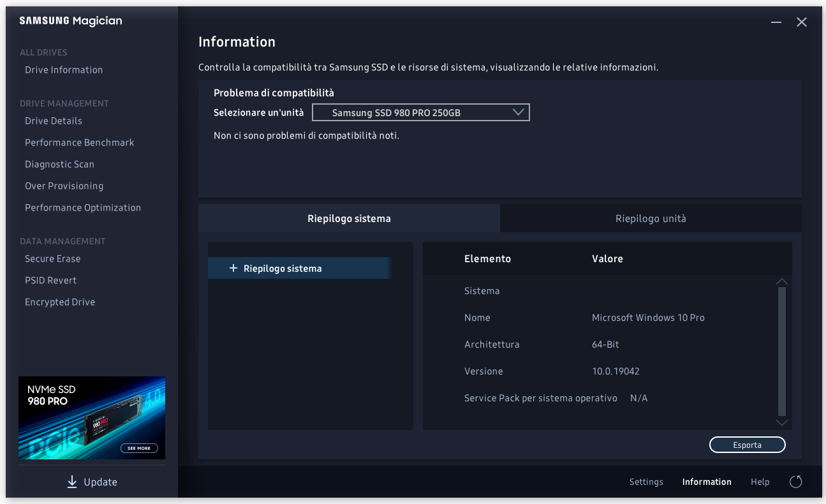Image resolution: width=826 pixels, height=504 pixels.
Task: Click the Versione row label
Action: coord(483,371)
